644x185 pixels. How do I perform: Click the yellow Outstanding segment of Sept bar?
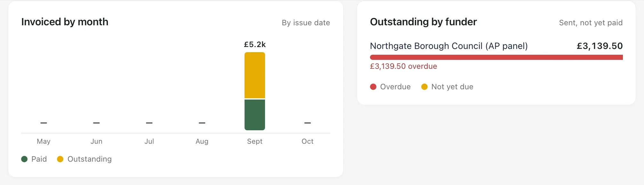[x=255, y=75]
